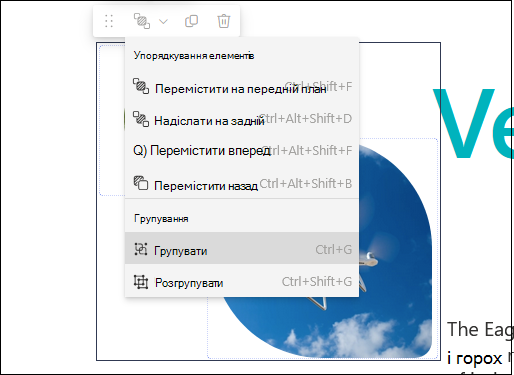514x375 pixels.
Task: Choose Перемістити на передній план
Action: tap(242, 88)
